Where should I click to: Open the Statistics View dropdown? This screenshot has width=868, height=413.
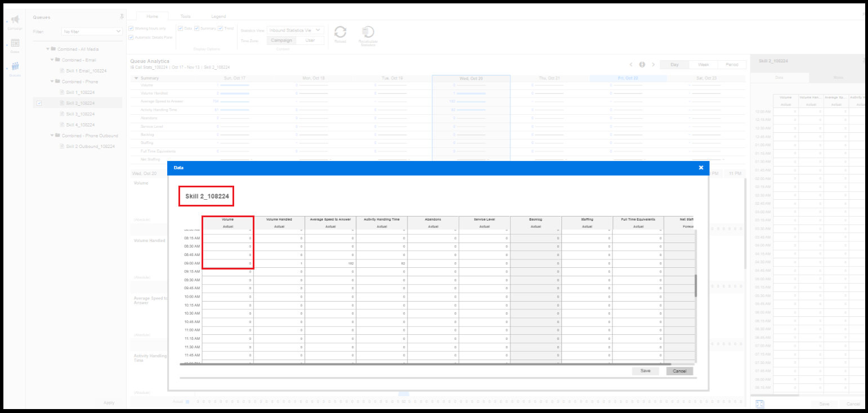(296, 30)
